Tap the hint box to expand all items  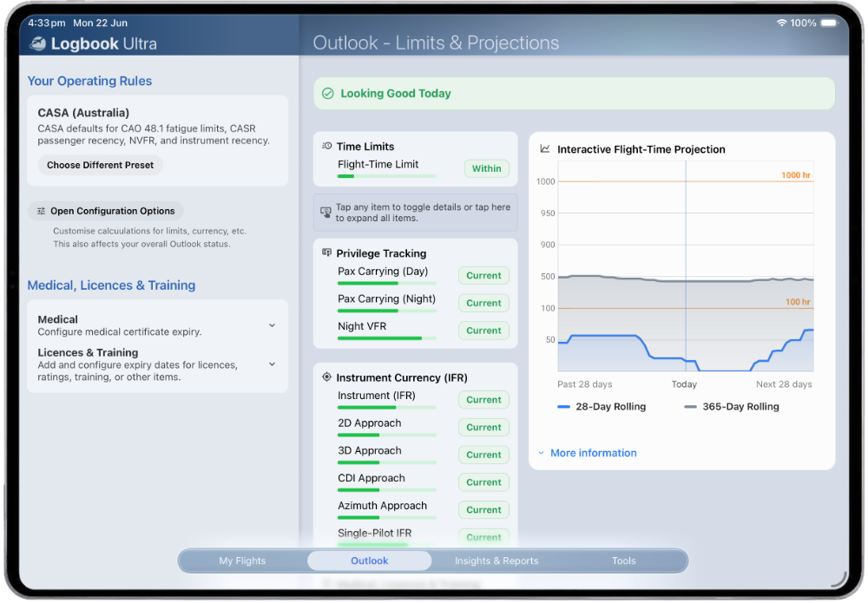(417, 213)
